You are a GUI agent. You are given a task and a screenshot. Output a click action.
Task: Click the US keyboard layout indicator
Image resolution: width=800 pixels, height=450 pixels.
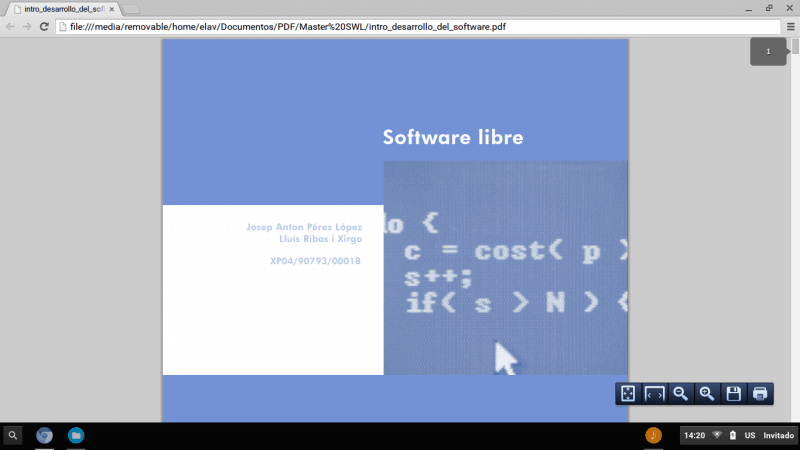click(750, 435)
